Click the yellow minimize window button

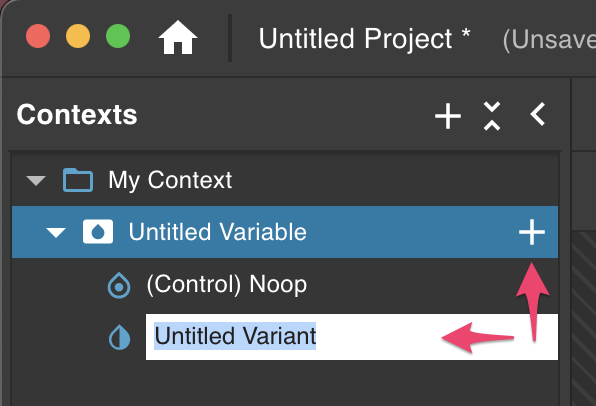click(x=78, y=36)
